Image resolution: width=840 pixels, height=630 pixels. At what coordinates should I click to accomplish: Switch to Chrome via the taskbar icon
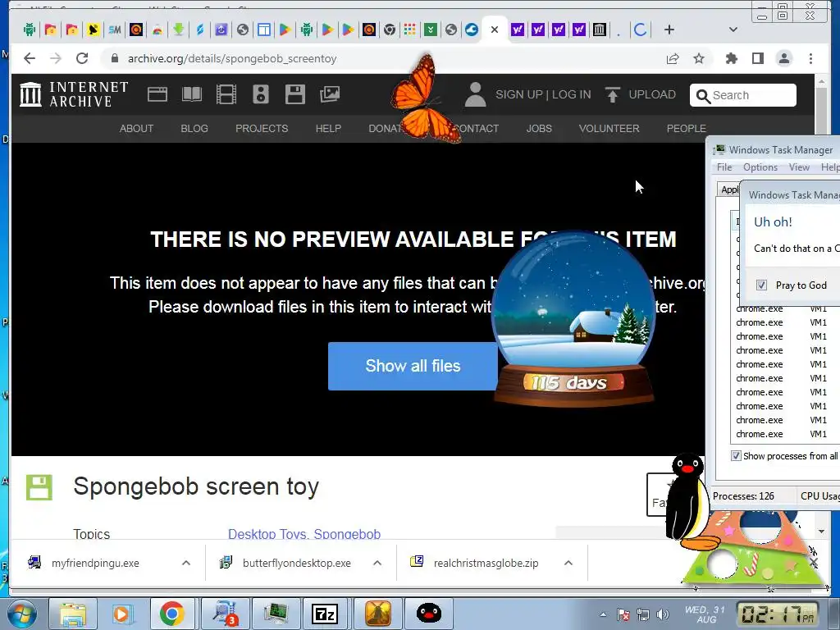coord(171,614)
